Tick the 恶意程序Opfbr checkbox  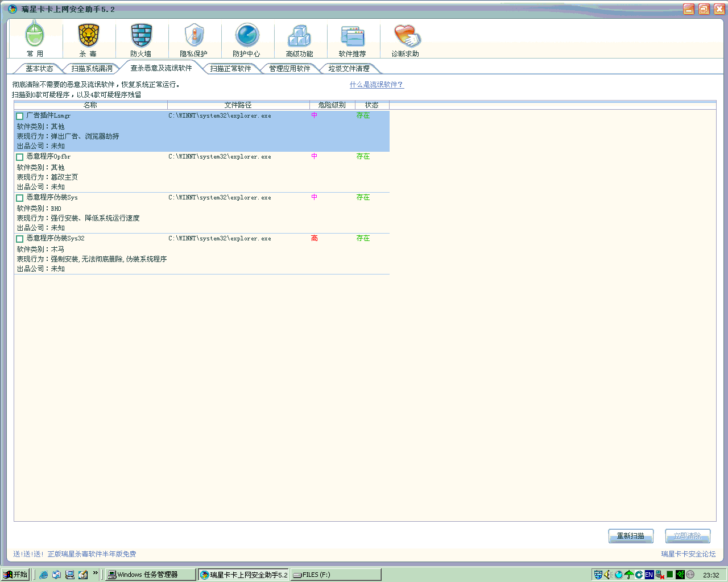coord(20,157)
